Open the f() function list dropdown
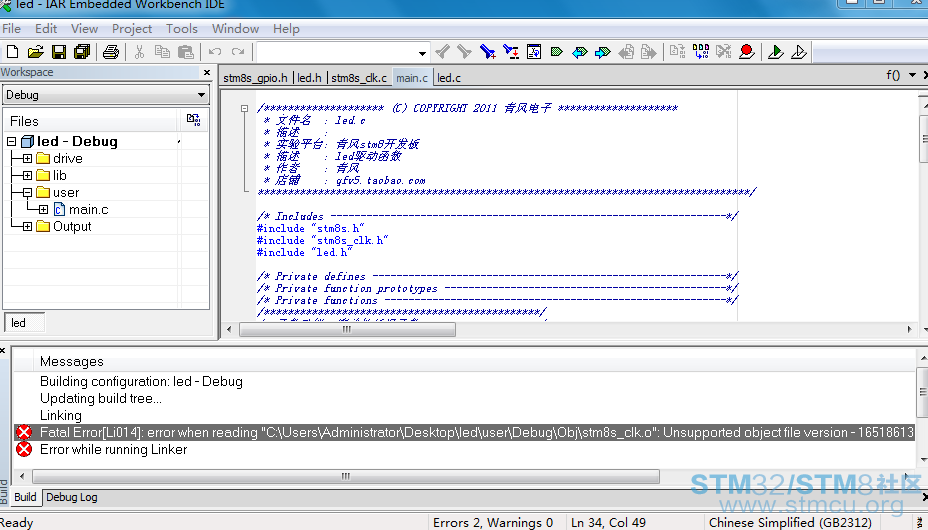 pos(912,75)
